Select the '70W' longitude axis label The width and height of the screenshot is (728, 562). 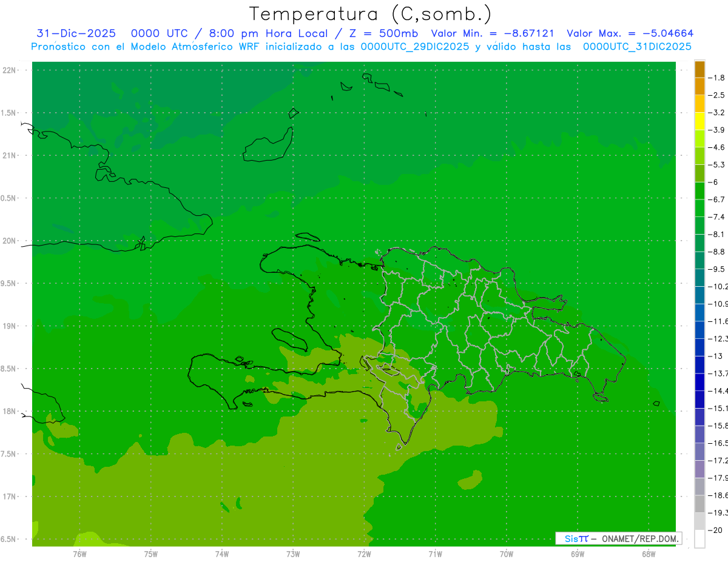[507, 554]
